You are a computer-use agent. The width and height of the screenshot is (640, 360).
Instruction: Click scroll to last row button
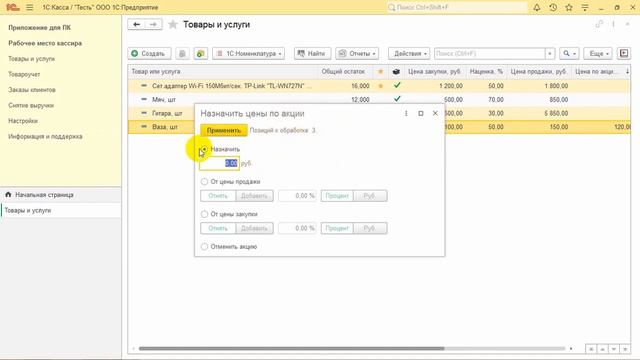[x=625, y=349]
